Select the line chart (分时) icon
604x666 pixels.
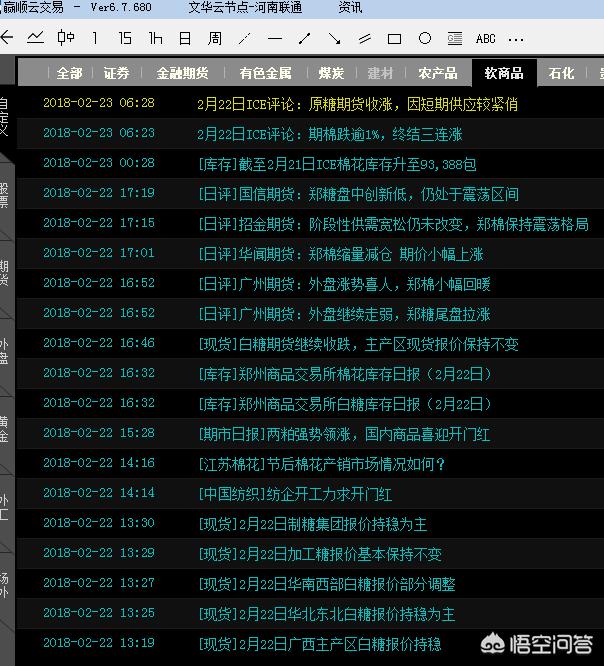pyautogui.click(x=36, y=39)
